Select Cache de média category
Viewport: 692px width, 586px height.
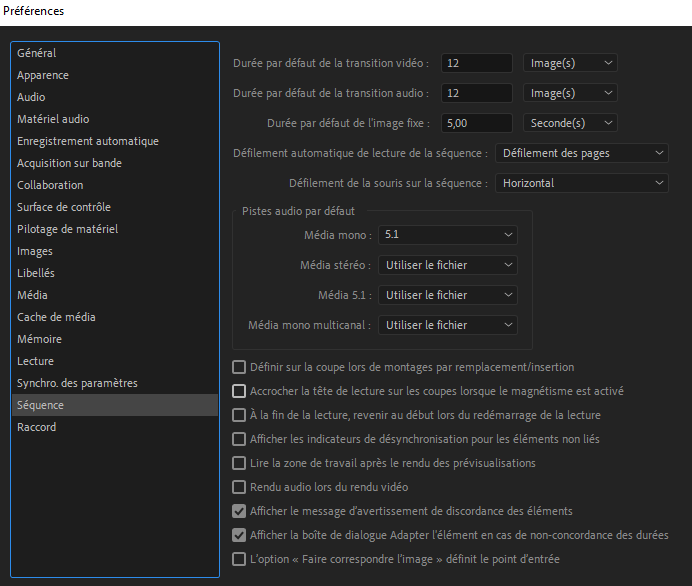115,317
